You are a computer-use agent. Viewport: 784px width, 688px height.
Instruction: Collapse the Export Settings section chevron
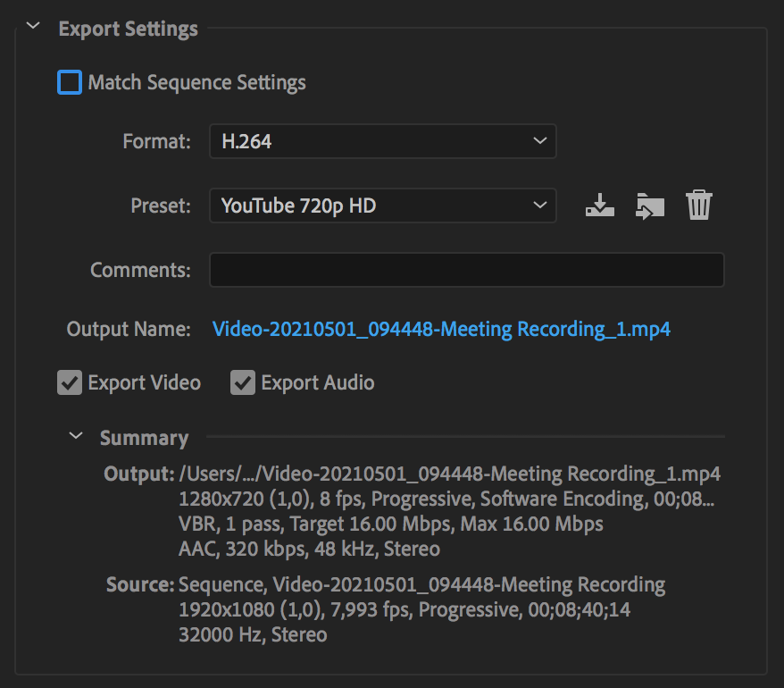click(x=34, y=28)
